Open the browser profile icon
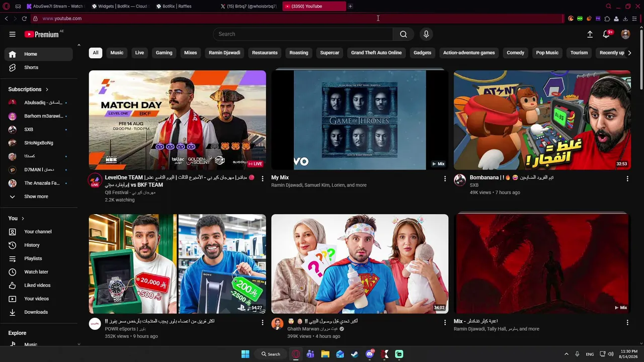The height and width of the screenshot is (362, 644). 616,19
